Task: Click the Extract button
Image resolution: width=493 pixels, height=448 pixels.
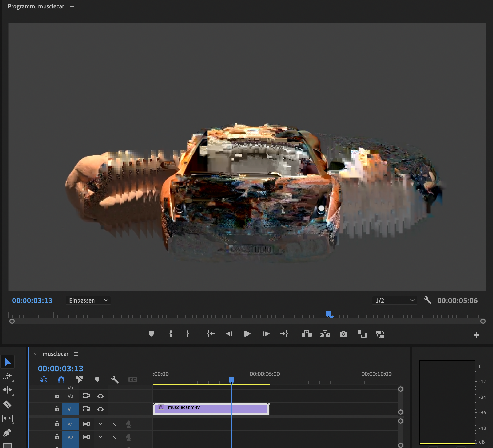Action: pyautogui.click(x=325, y=334)
